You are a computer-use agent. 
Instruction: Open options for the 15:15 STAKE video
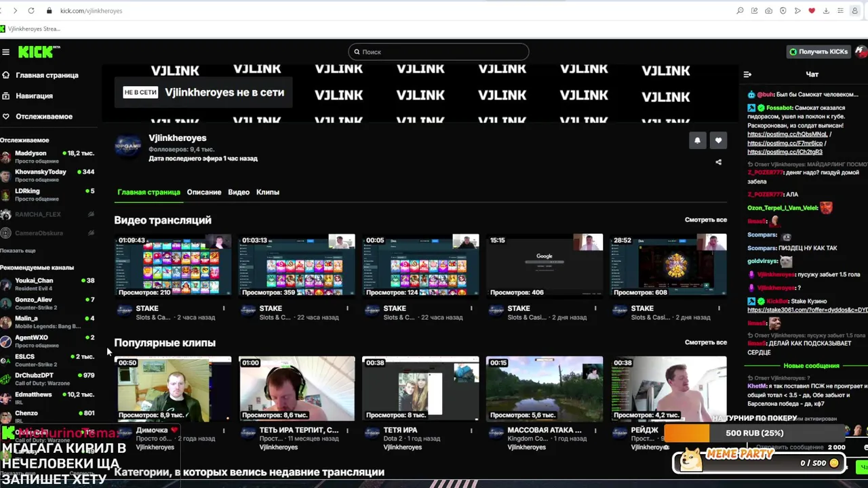pyautogui.click(x=595, y=308)
